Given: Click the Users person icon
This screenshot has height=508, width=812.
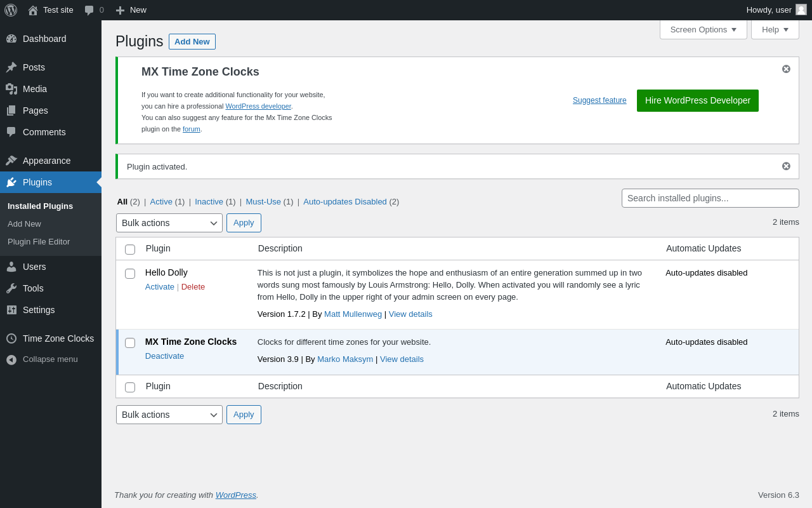Looking at the screenshot, I should 11,267.
